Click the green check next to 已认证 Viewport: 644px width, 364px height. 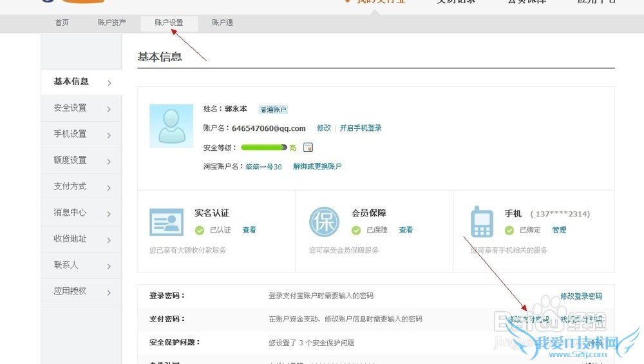(200, 231)
